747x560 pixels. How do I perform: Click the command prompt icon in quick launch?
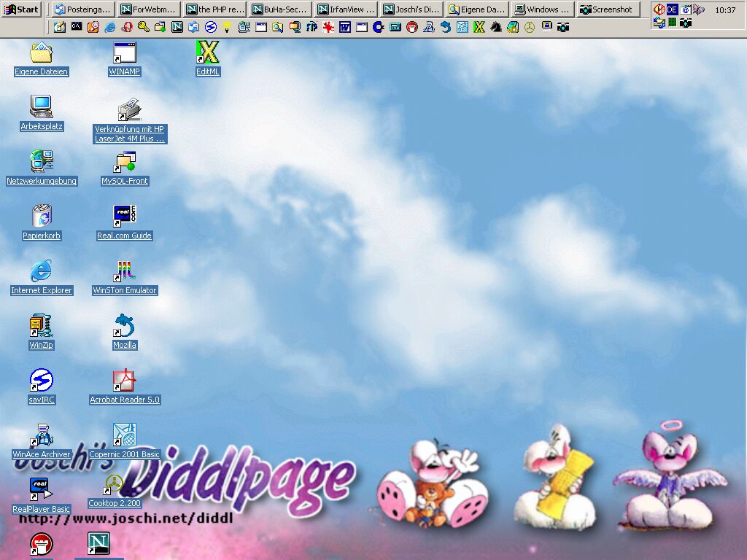76,27
